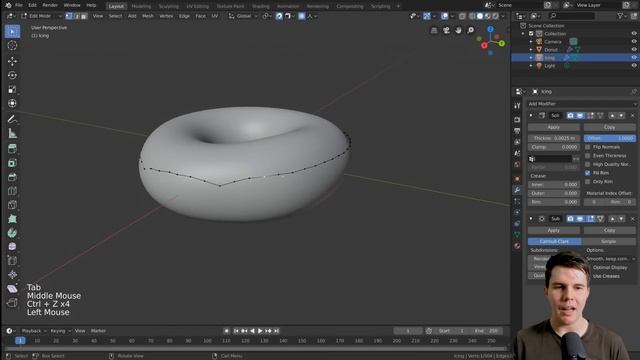The width and height of the screenshot is (640, 360).
Task: Collapse the Collection in outliner
Action: point(523,33)
